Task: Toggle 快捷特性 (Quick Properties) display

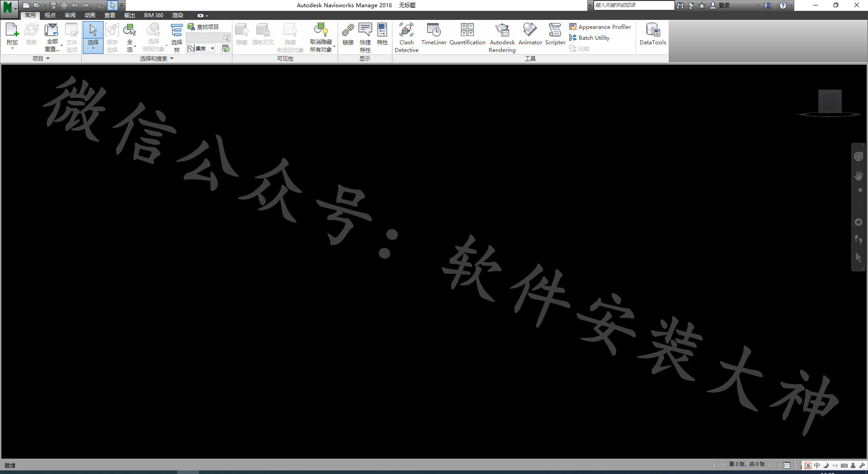Action: (x=365, y=37)
